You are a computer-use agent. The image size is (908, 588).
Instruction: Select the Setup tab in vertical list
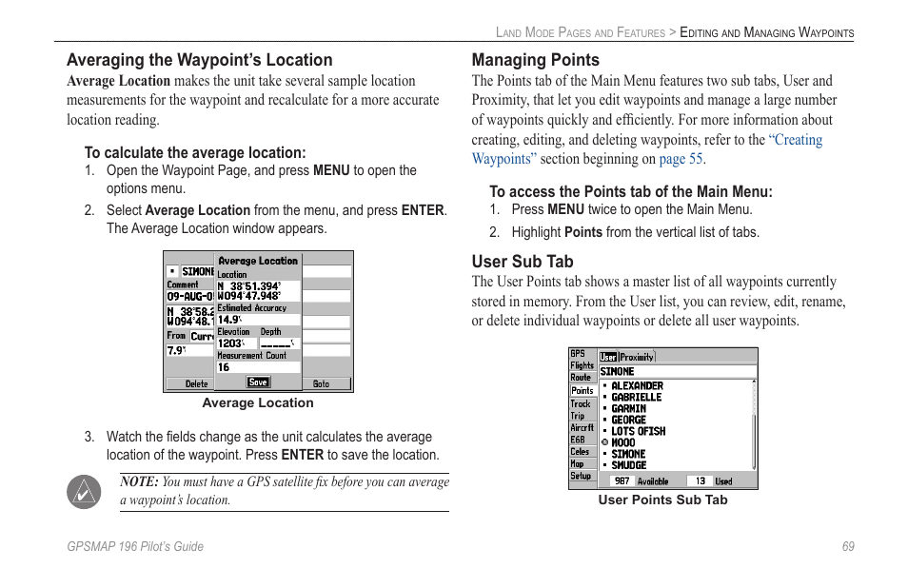tap(581, 476)
